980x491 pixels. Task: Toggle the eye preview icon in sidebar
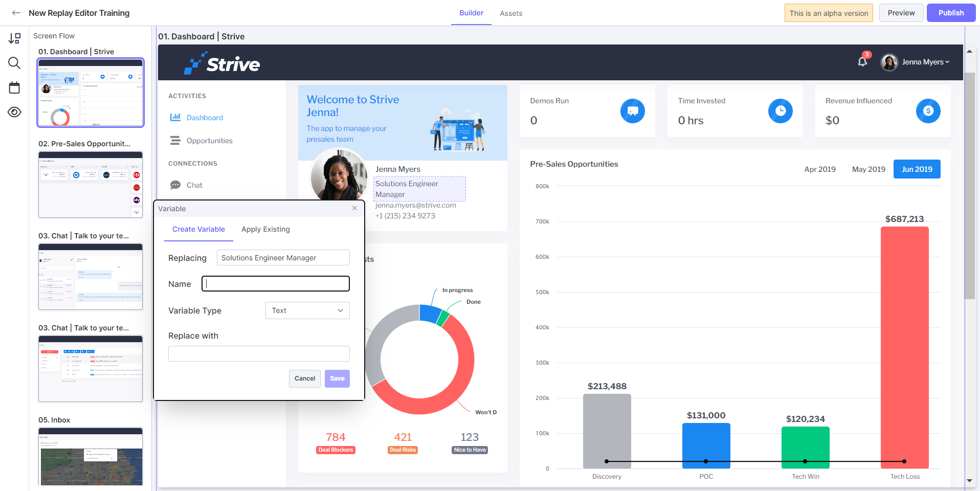pos(14,112)
